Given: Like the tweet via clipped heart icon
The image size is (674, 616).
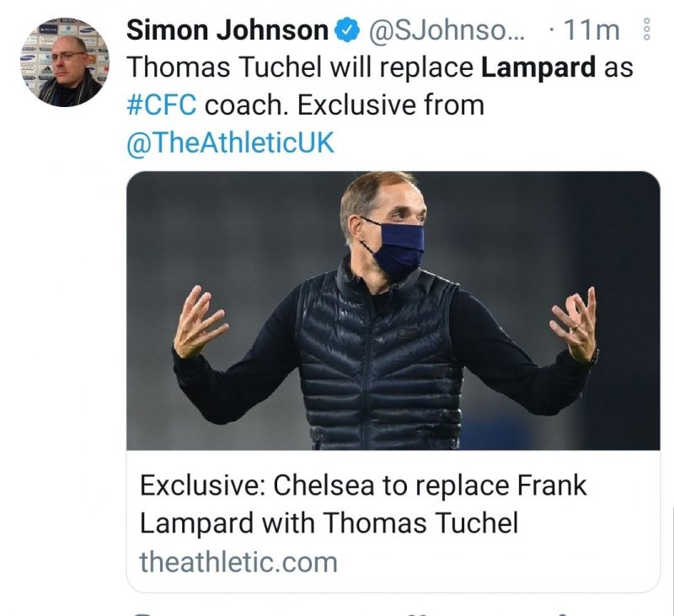Looking at the screenshot, I should 419,613.
